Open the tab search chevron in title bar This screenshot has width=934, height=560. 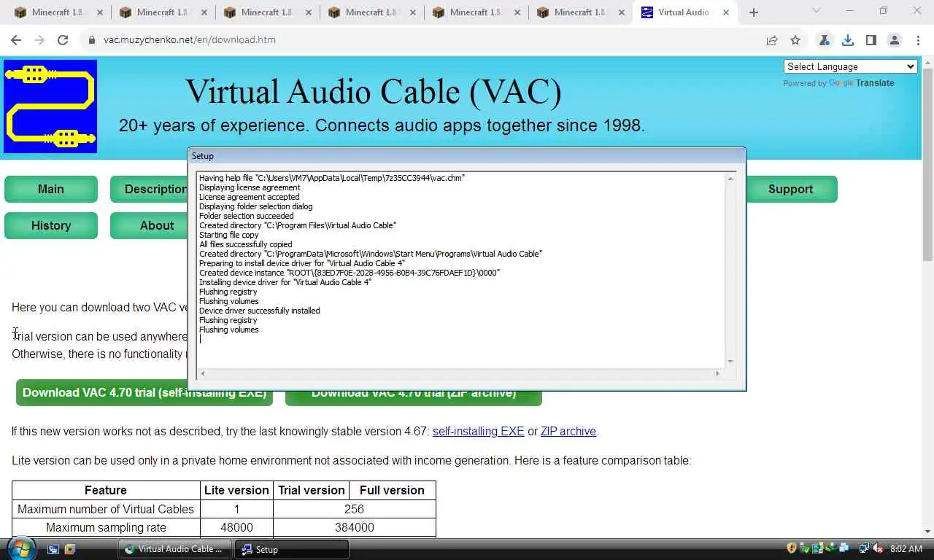816,11
